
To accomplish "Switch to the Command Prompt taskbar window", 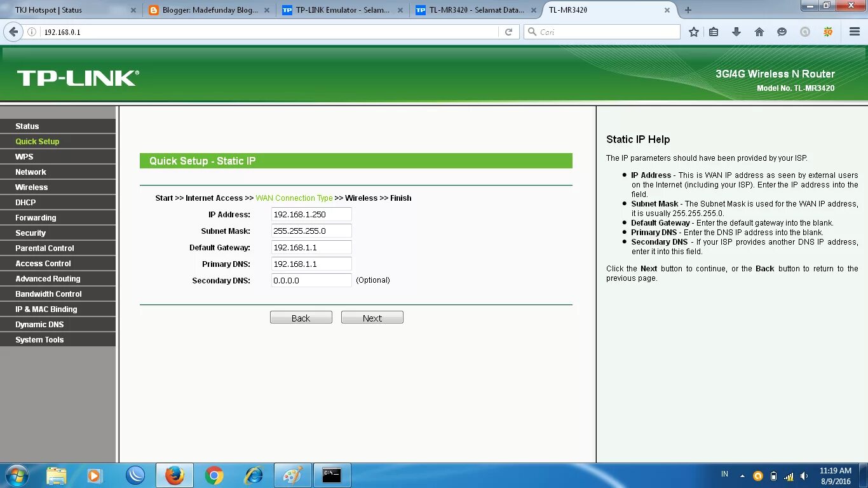I will (x=332, y=475).
